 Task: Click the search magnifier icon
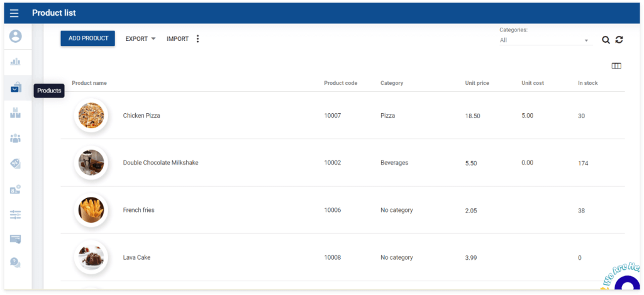click(606, 40)
